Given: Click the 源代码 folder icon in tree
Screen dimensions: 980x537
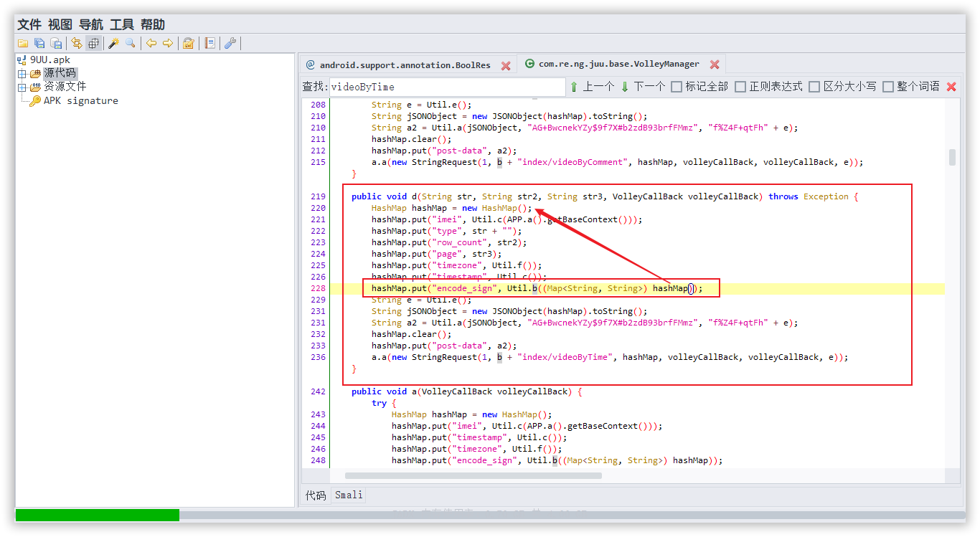Looking at the screenshot, I should pyautogui.click(x=35, y=73).
